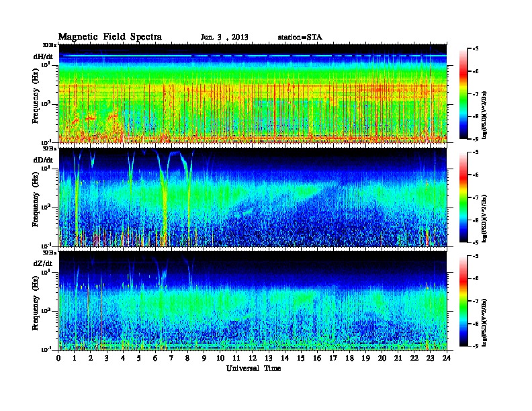Click the 32Hz tick label above dD/dt
The width and height of the screenshot is (532, 411).
click(x=50, y=148)
